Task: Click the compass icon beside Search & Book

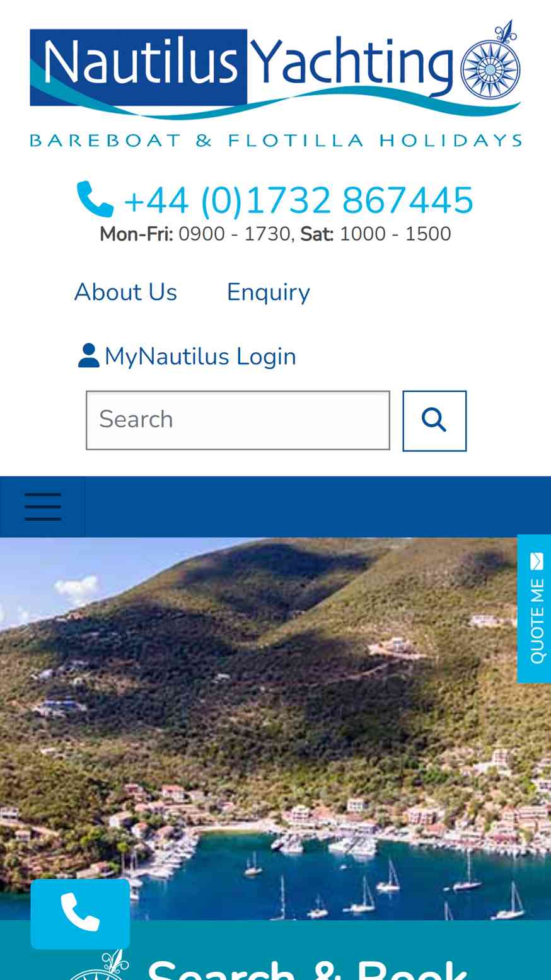Action: point(101,965)
